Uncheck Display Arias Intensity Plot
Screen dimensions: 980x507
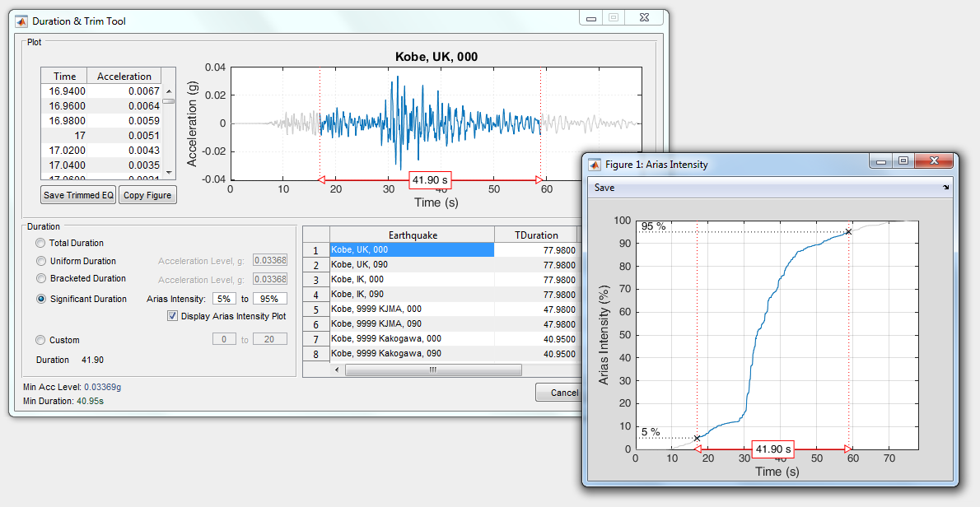tap(172, 315)
